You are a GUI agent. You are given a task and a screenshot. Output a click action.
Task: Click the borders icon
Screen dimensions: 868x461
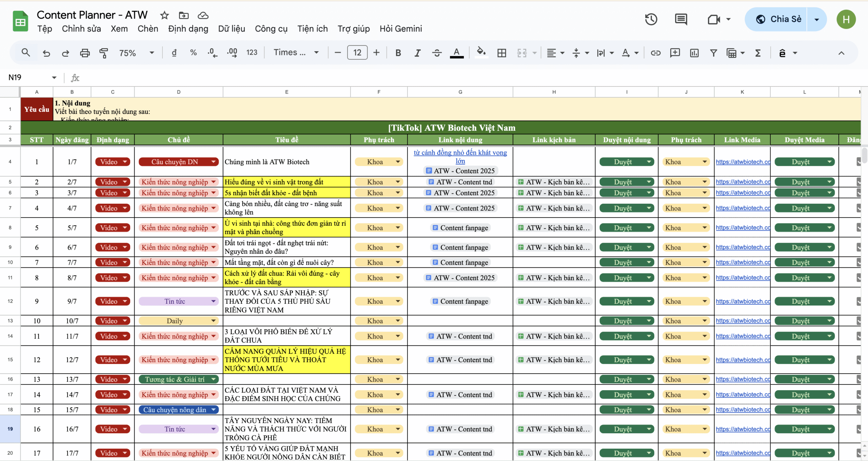click(501, 53)
